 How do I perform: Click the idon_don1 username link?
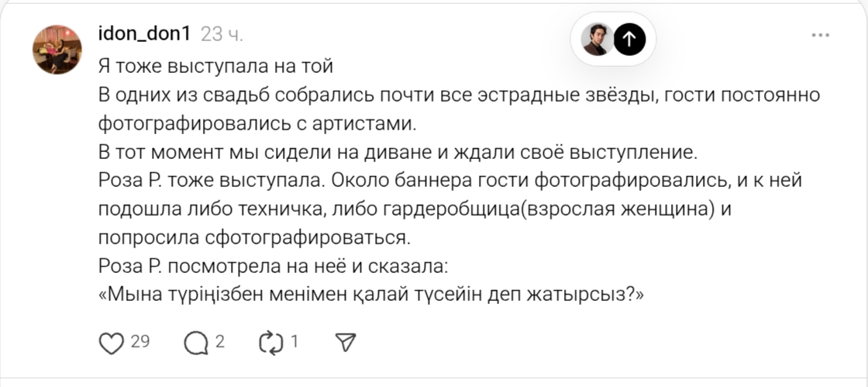146,34
